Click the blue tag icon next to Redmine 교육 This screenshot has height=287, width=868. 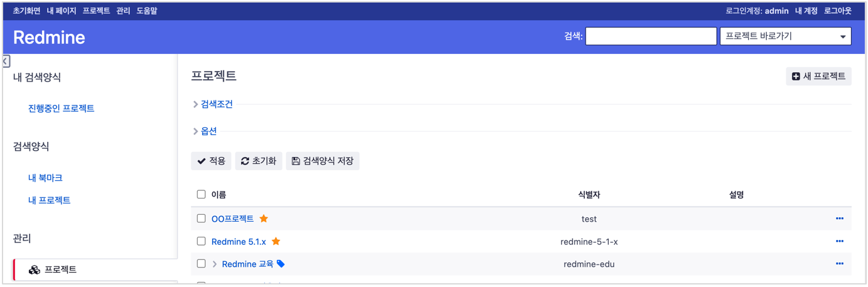pos(281,264)
